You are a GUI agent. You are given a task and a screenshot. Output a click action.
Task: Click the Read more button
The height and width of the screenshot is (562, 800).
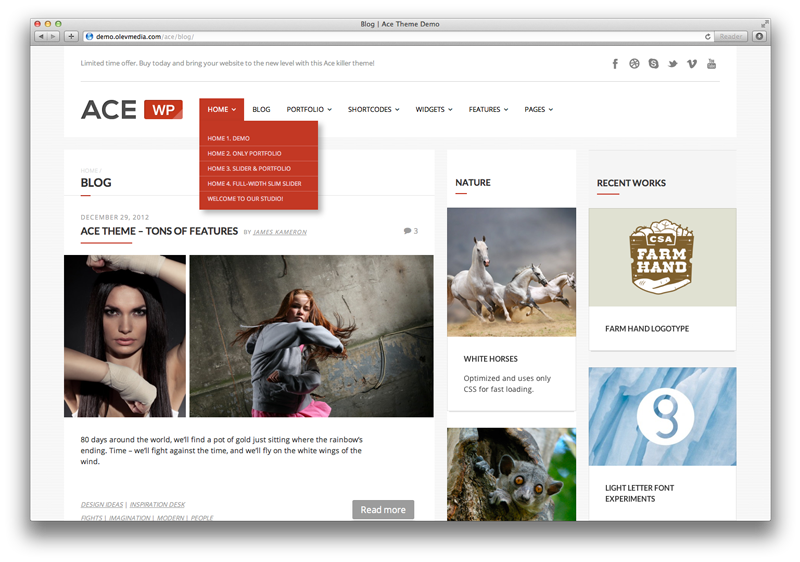[x=383, y=509]
